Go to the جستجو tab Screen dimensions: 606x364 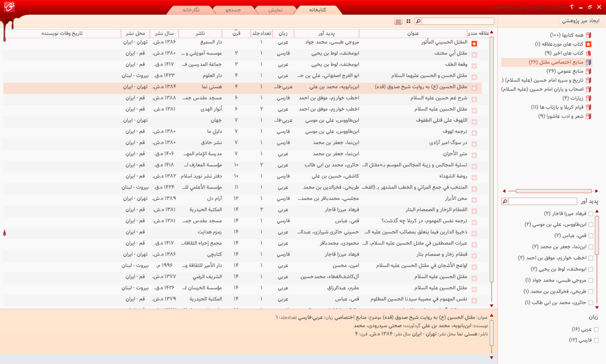pyautogui.click(x=233, y=10)
